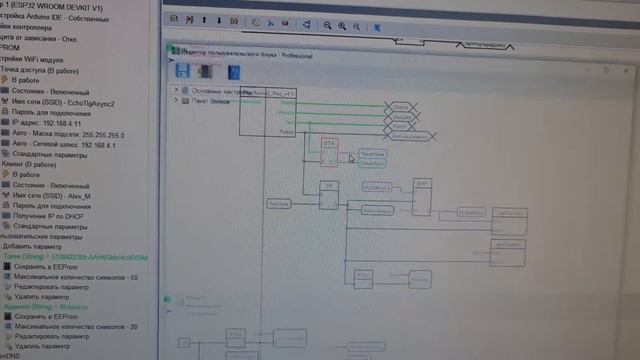
Task: Click the branching tree icon in toolbar
Action: [x=307, y=25]
